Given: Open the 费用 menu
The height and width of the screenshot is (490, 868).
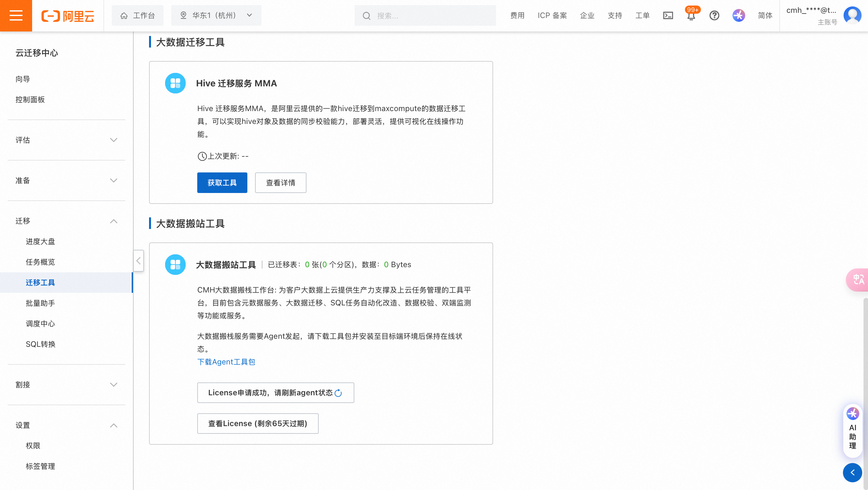Looking at the screenshot, I should tap(517, 15).
